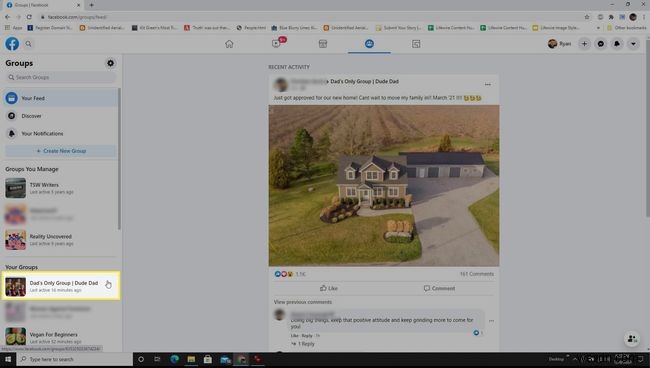Go back with browser back arrow
This screenshot has height=368, width=650.
7,17
